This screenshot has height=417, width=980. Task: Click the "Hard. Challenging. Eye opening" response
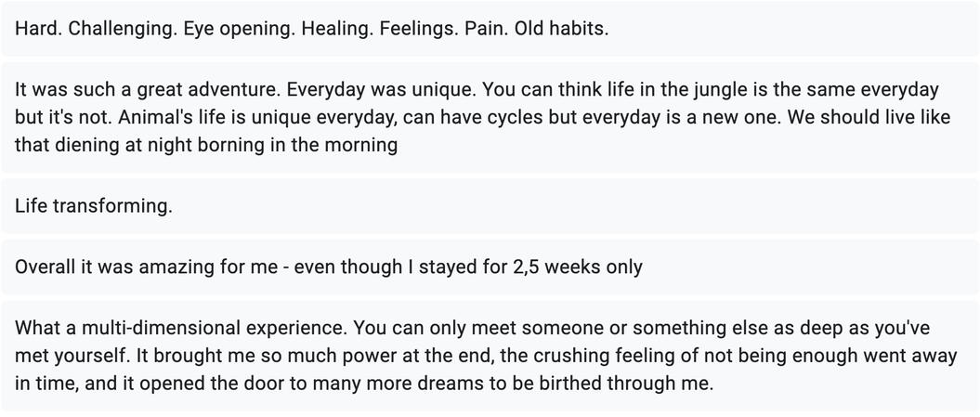(311, 28)
